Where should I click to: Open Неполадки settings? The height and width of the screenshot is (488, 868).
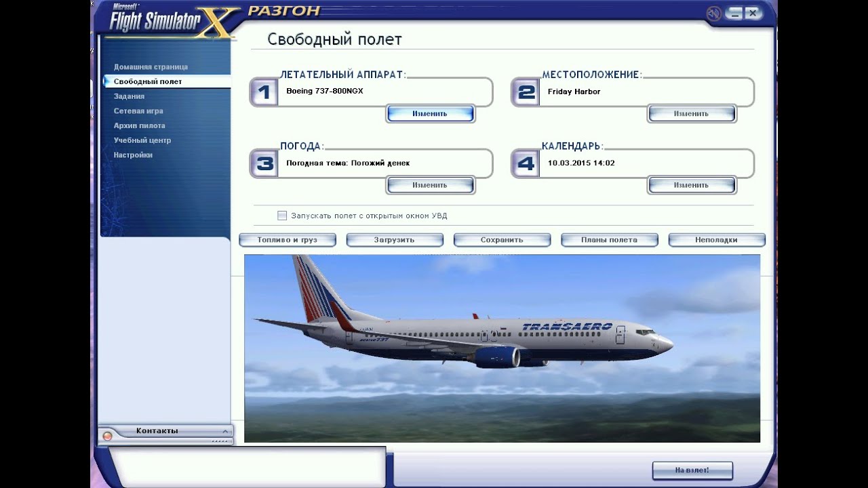[717, 240]
